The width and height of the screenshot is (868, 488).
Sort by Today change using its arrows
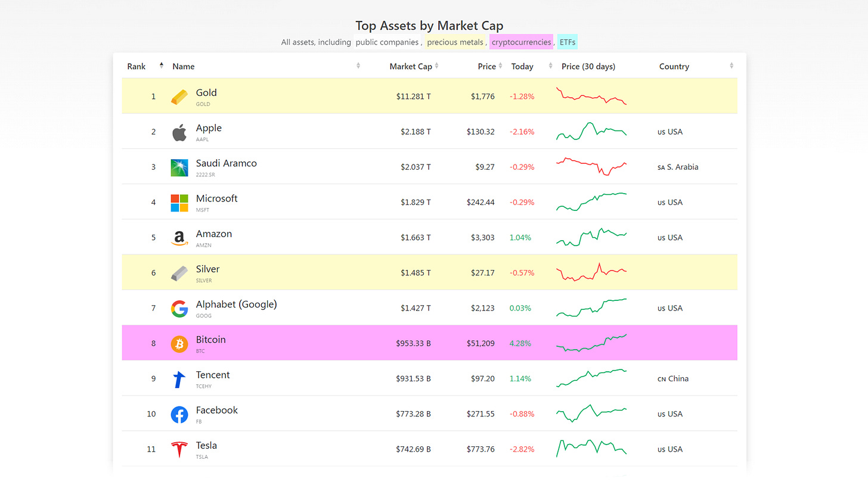point(550,66)
